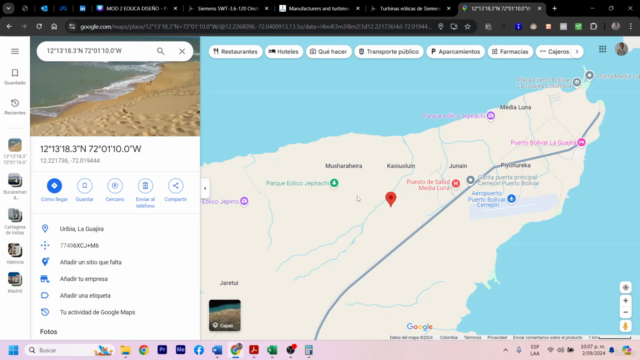
Task: Open the Google apps grid
Action: 602,49
